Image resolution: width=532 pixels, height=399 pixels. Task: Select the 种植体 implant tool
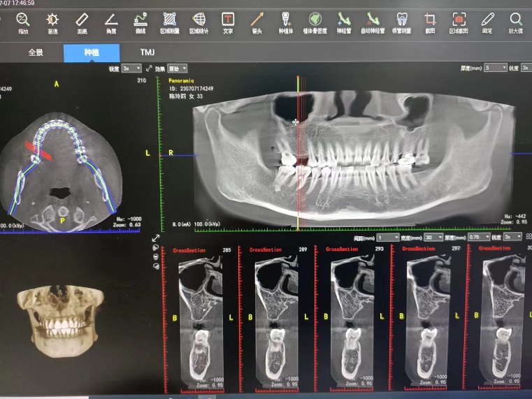286,23
